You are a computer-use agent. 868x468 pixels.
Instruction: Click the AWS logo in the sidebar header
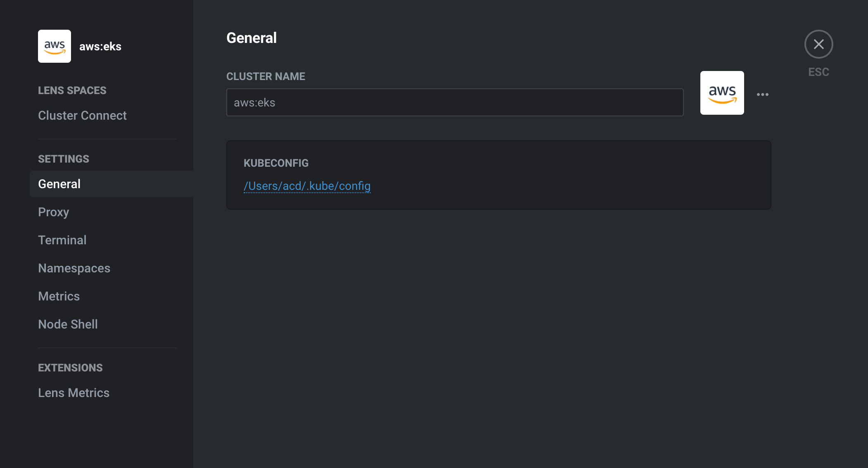click(55, 46)
